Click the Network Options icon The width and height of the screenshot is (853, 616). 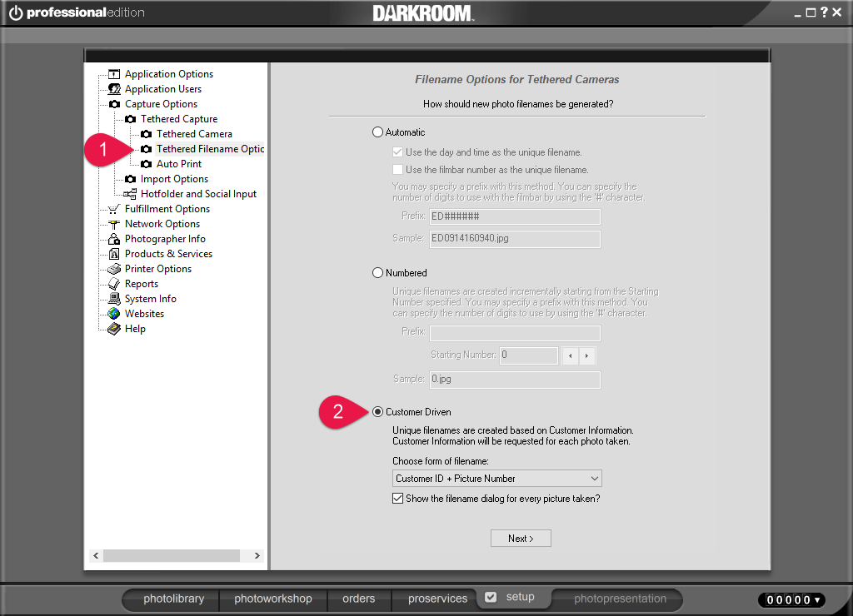pos(113,224)
